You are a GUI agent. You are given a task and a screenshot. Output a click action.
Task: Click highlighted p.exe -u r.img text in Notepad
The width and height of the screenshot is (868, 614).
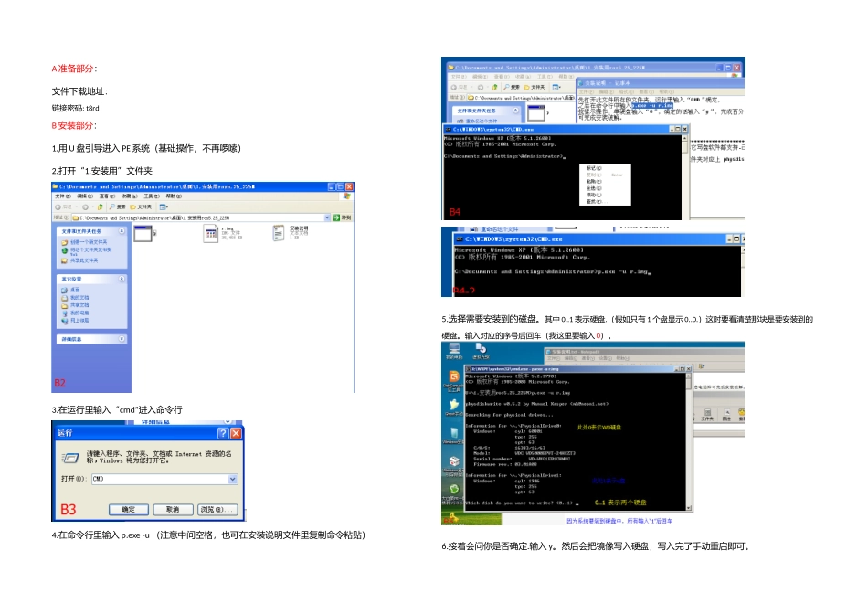point(652,105)
